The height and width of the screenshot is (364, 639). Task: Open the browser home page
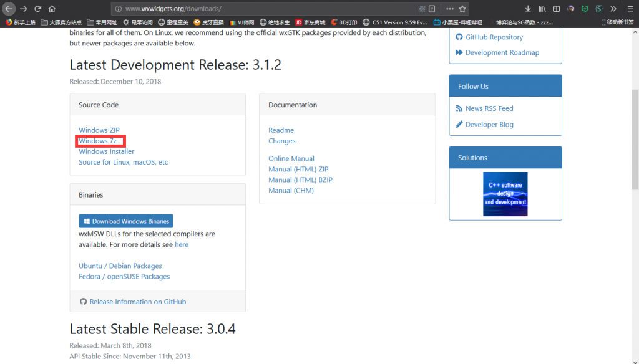tap(52, 9)
